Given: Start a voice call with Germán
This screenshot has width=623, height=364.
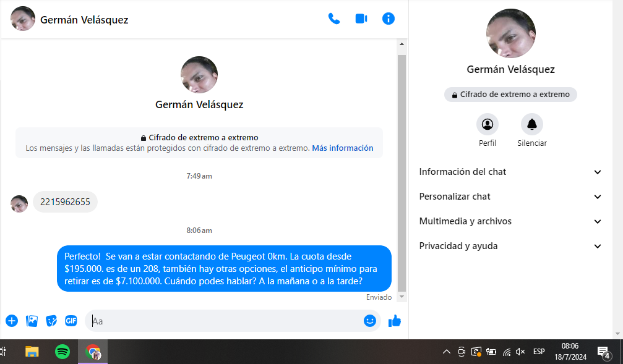Looking at the screenshot, I should pos(334,19).
